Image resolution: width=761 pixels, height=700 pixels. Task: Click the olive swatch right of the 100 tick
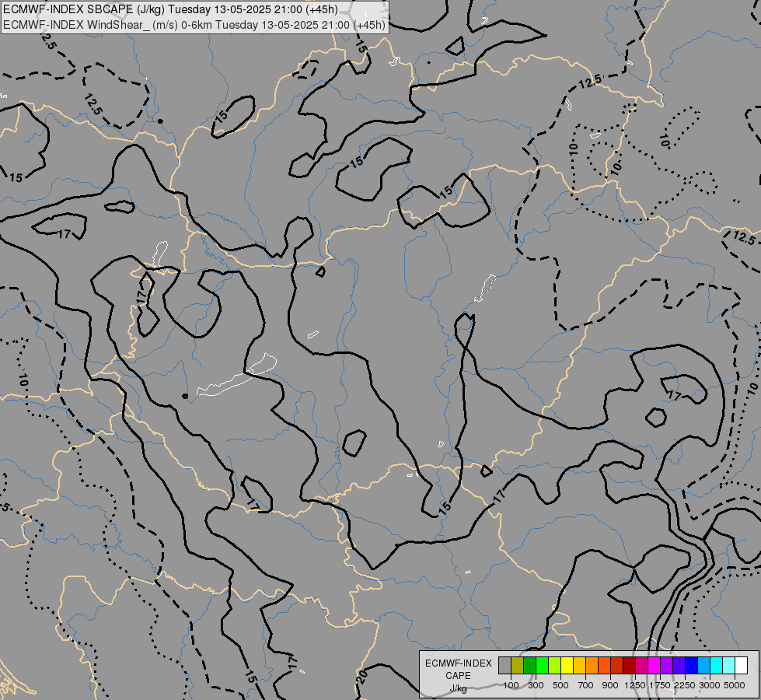coord(518,665)
